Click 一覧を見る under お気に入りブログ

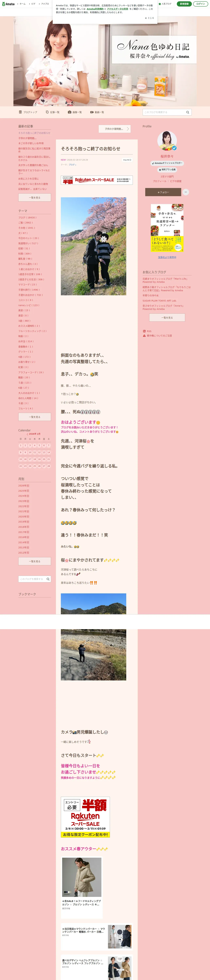(x=167, y=318)
